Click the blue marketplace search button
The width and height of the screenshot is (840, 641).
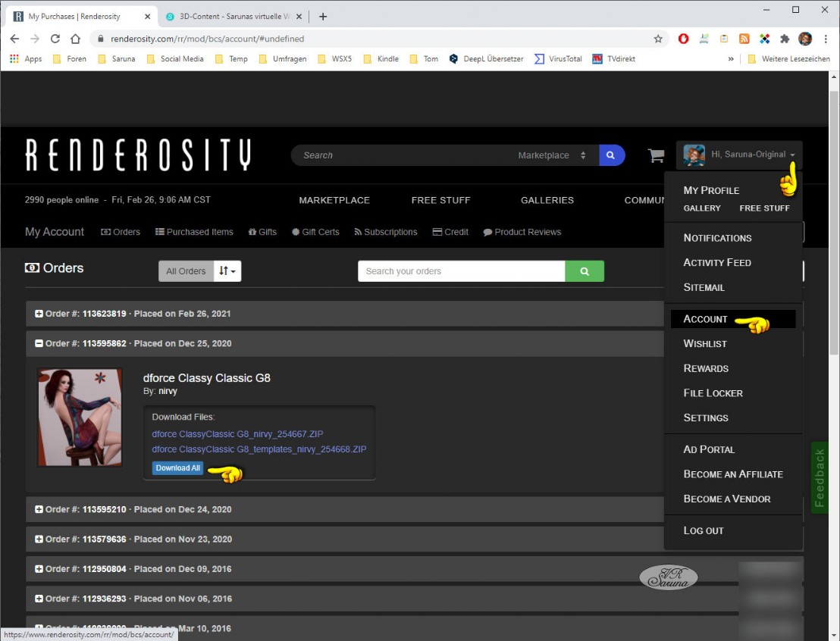pos(612,155)
